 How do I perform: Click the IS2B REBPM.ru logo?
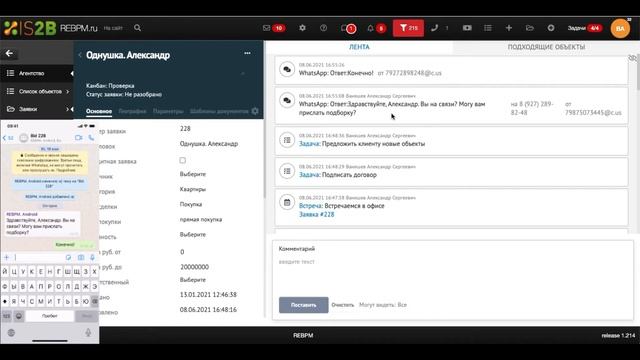coord(51,28)
